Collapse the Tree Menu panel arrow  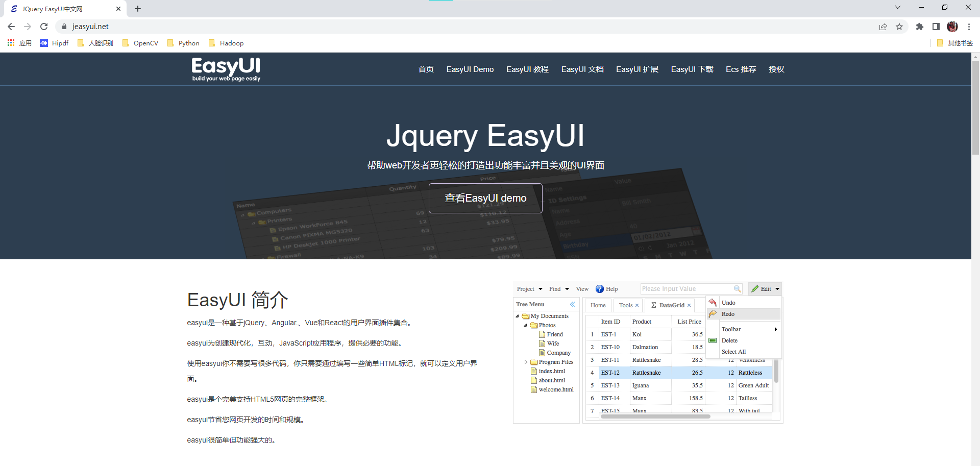(x=572, y=304)
